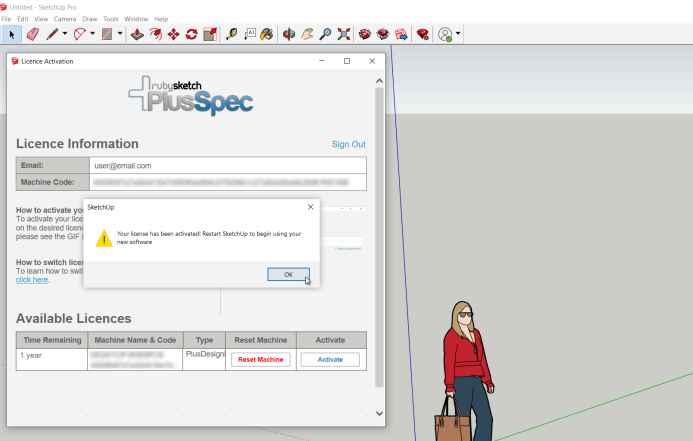Click the red Reset Machine button
This screenshot has height=441, width=693.
click(260, 359)
